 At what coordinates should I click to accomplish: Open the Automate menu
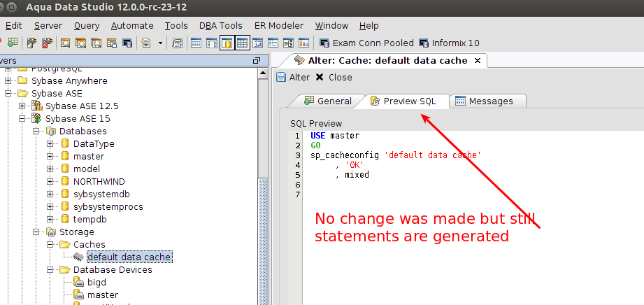[132, 25]
